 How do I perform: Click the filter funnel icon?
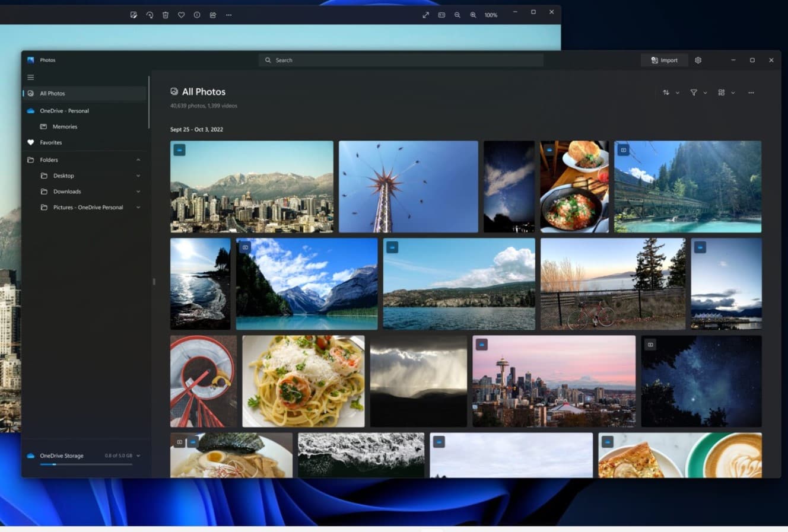pos(694,93)
